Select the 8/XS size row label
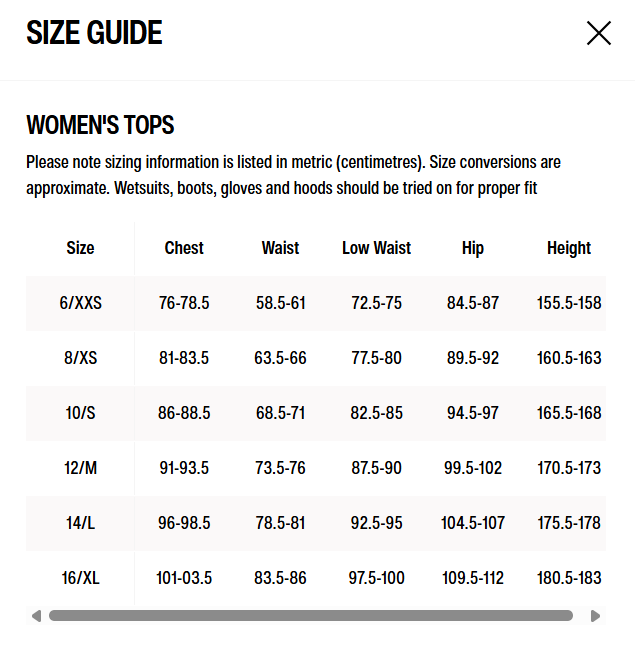 [80, 358]
